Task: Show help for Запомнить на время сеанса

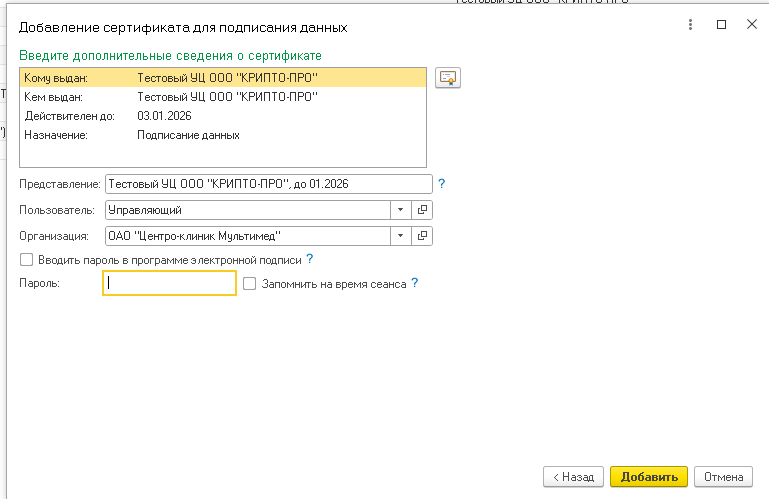Action: [x=414, y=283]
